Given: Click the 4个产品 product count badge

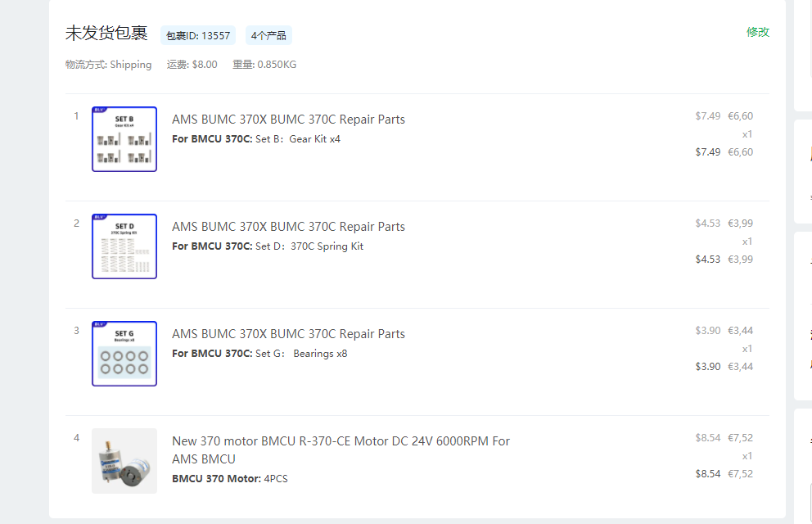Looking at the screenshot, I should (x=268, y=35).
